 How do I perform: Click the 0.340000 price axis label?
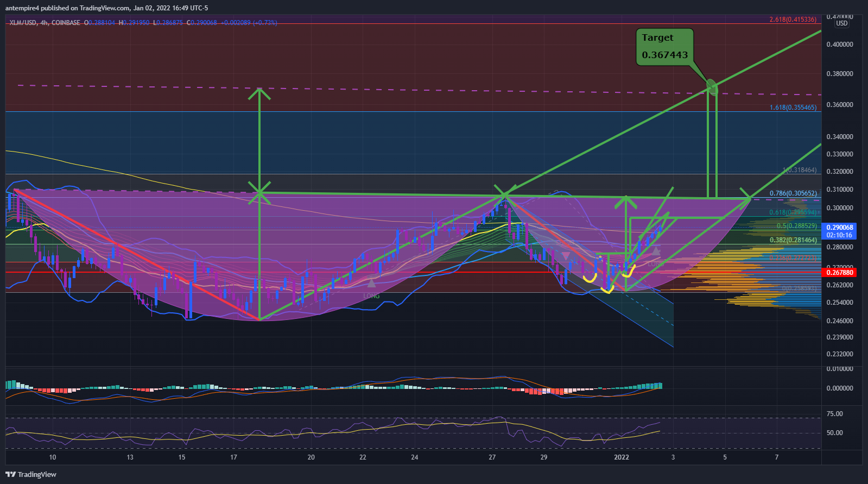(841, 137)
